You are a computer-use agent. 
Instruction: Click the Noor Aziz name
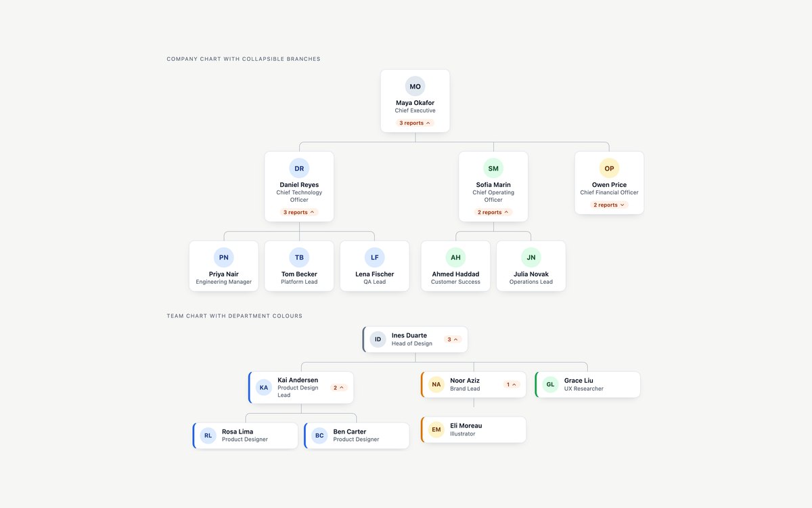click(x=465, y=381)
